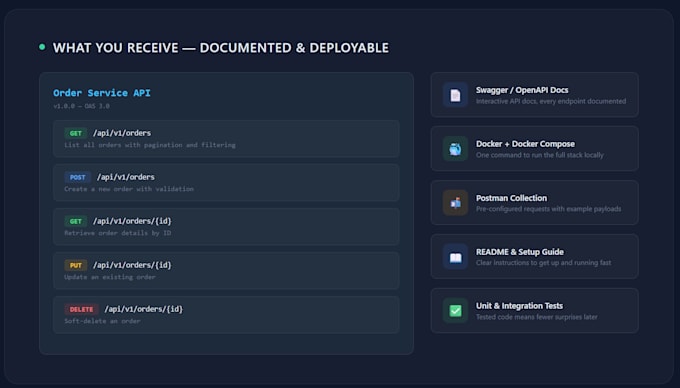
Task: Click 'Retrieve order details by ID' description
Action: tap(118, 233)
